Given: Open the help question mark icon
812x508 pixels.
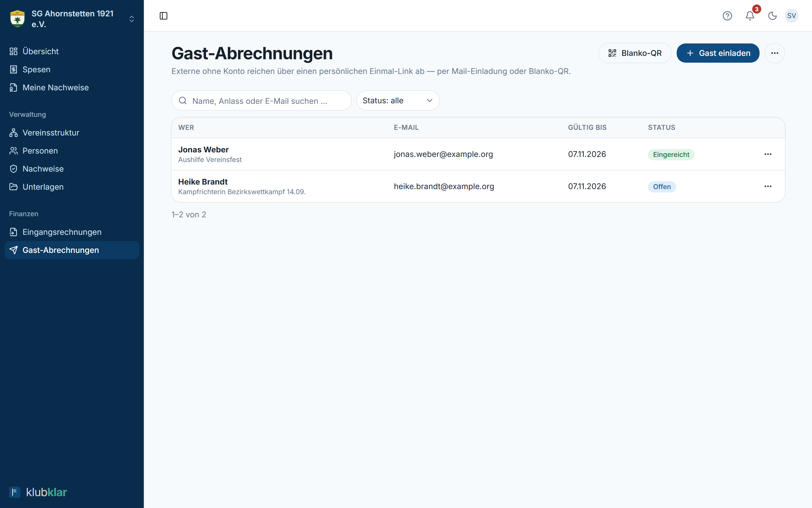Looking at the screenshot, I should point(727,16).
